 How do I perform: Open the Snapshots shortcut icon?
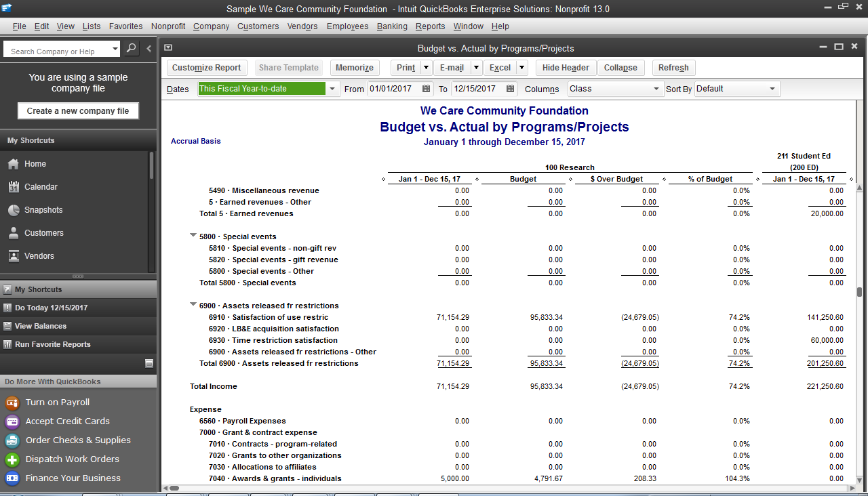13,210
